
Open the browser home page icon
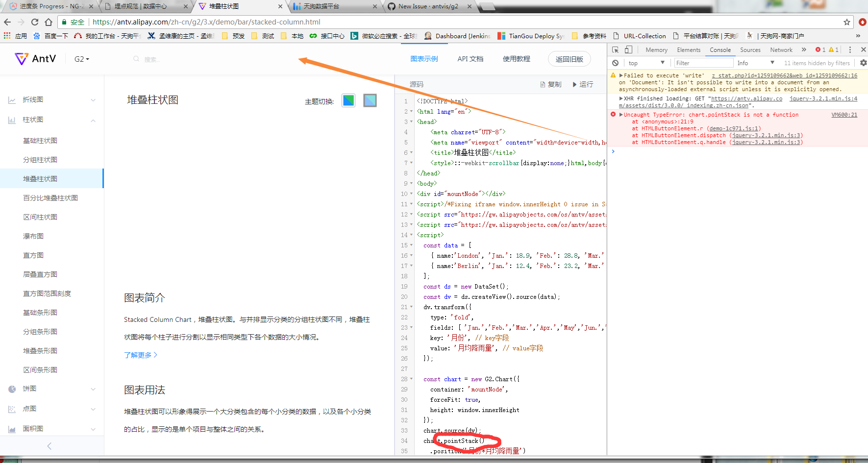pyautogui.click(x=49, y=22)
